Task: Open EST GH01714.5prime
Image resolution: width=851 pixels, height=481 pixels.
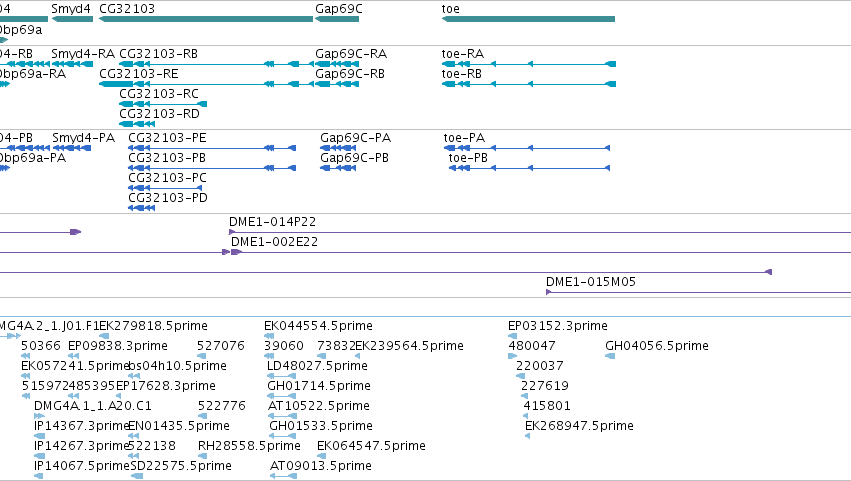Action: pyautogui.click(x=319, y=386)
